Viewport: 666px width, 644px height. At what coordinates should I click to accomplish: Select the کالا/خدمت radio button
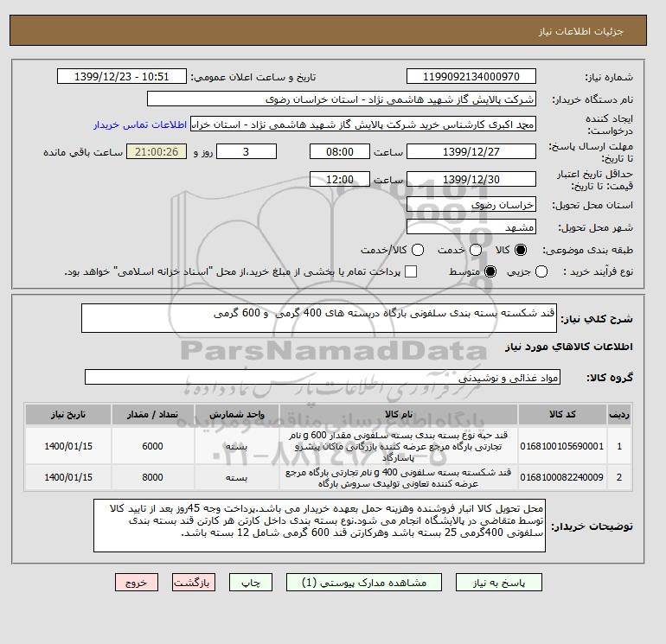(418, 250)
